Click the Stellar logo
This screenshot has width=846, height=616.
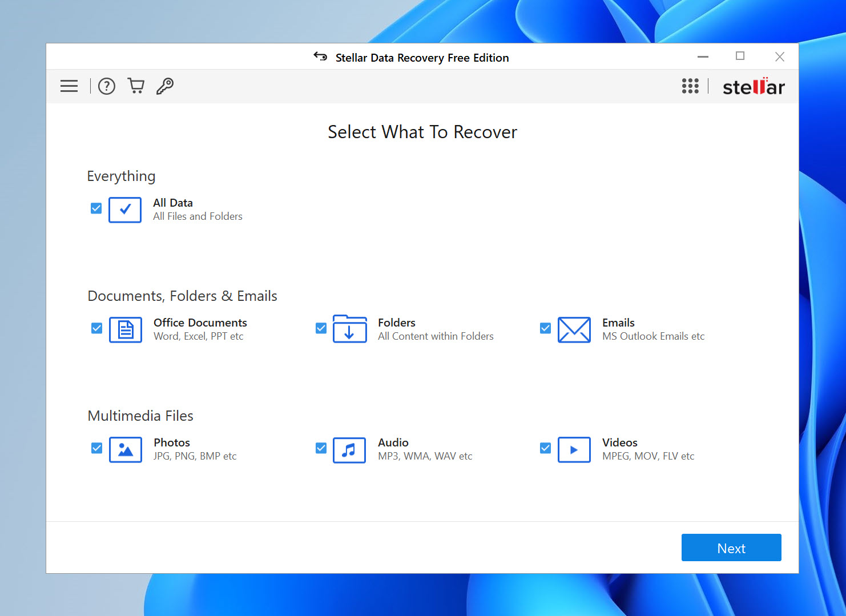point(754,87)
